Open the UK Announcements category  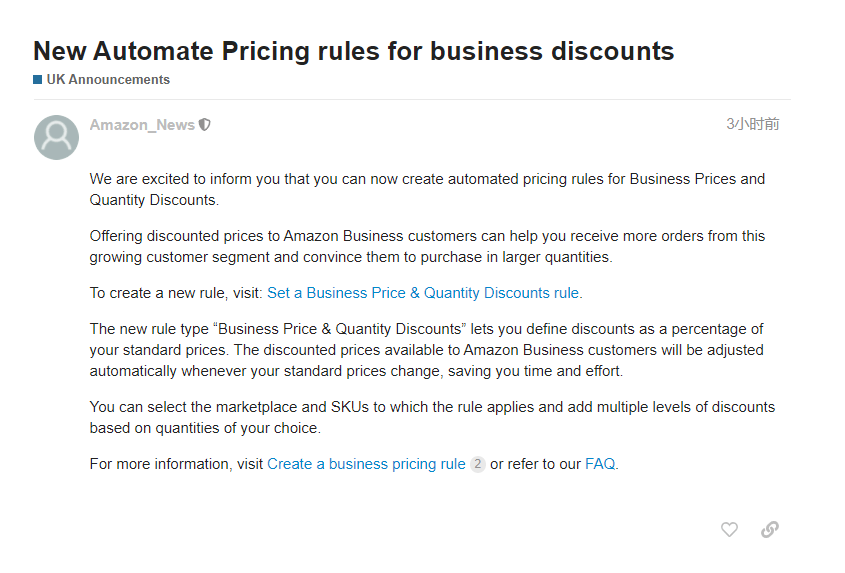tap(108, 80)
